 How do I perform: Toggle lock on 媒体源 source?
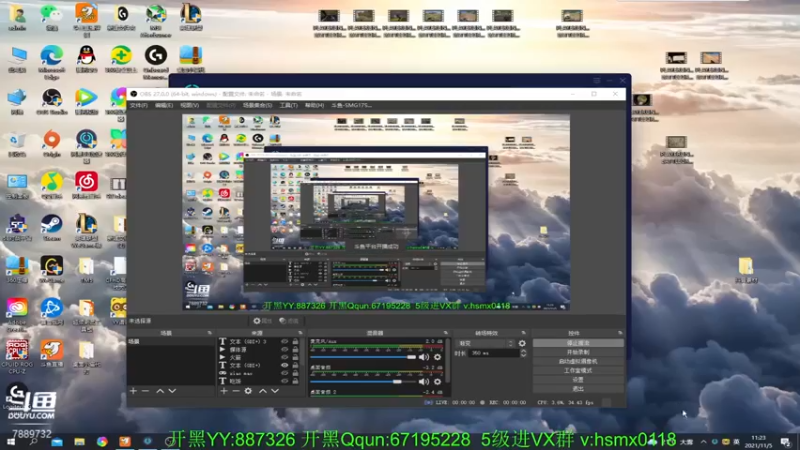pos(295,350)
